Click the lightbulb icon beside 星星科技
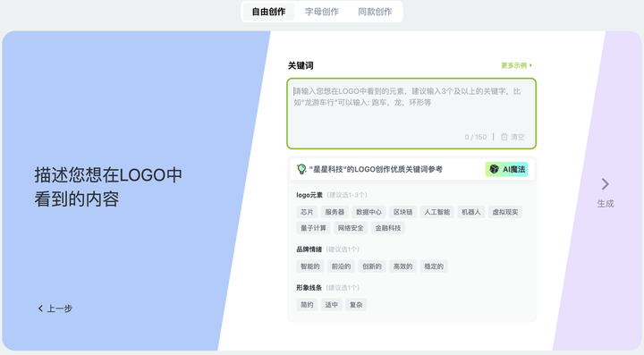 301,169
